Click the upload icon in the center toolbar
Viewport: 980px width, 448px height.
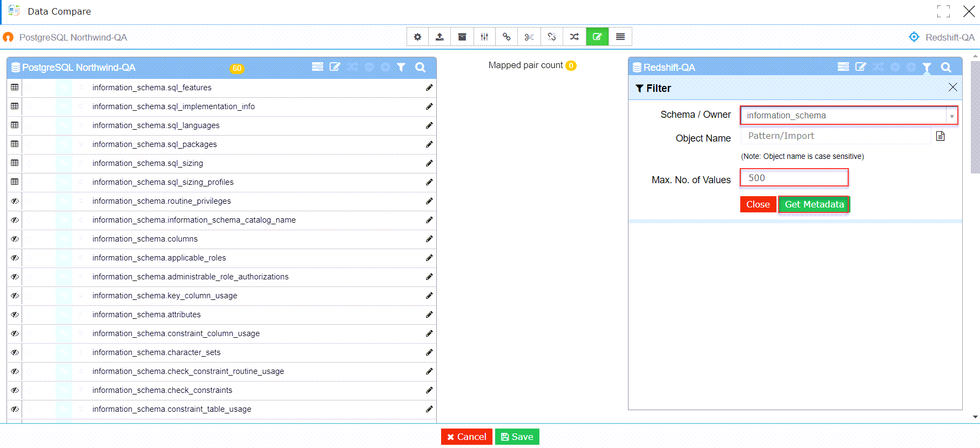440,37
